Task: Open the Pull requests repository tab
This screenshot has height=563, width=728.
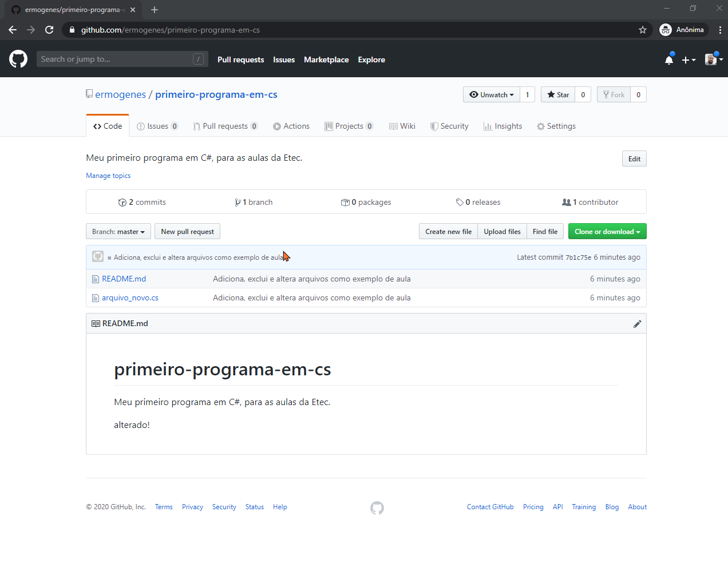Action: (x=225, y=126)
